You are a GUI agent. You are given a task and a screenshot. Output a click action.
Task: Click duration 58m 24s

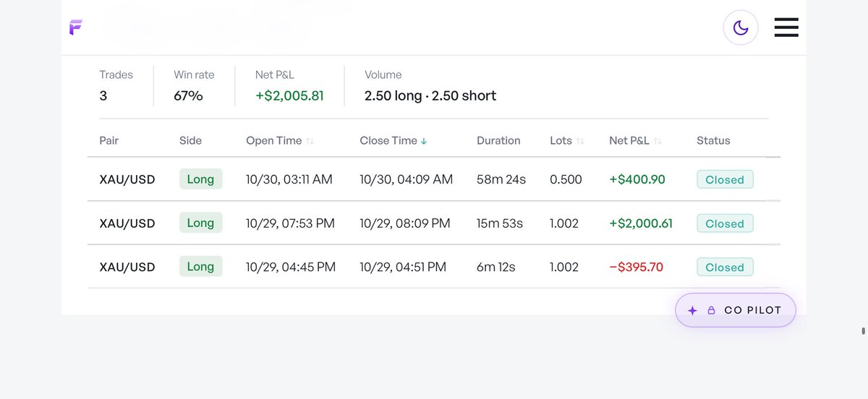click(x=501, y=179)
